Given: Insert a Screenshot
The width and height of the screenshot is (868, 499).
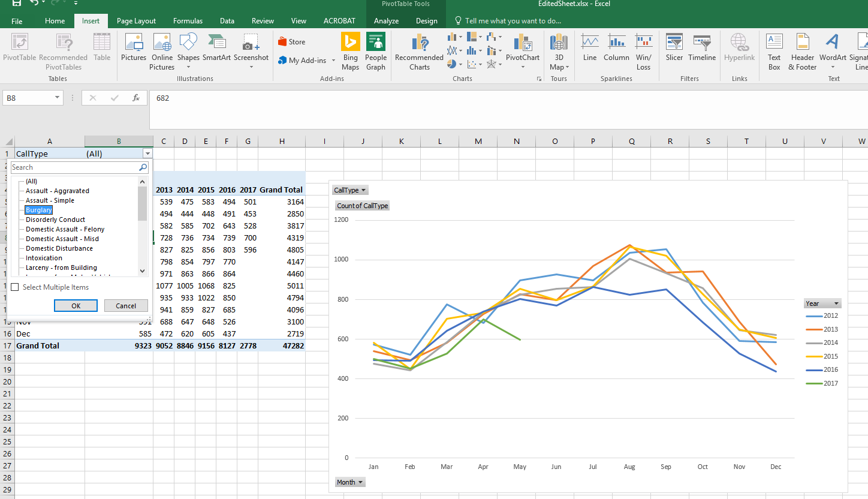Looking at the screenshot, I should coord(251,48).
